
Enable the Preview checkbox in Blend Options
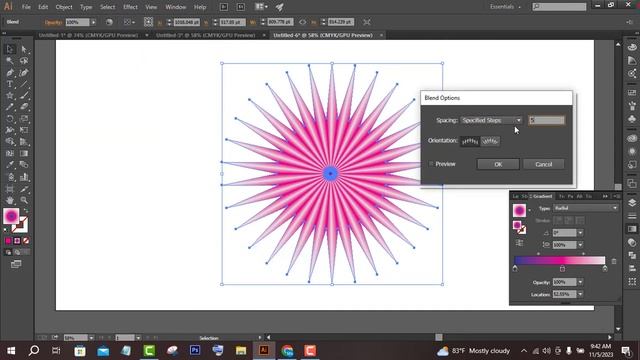pos(431,164)
